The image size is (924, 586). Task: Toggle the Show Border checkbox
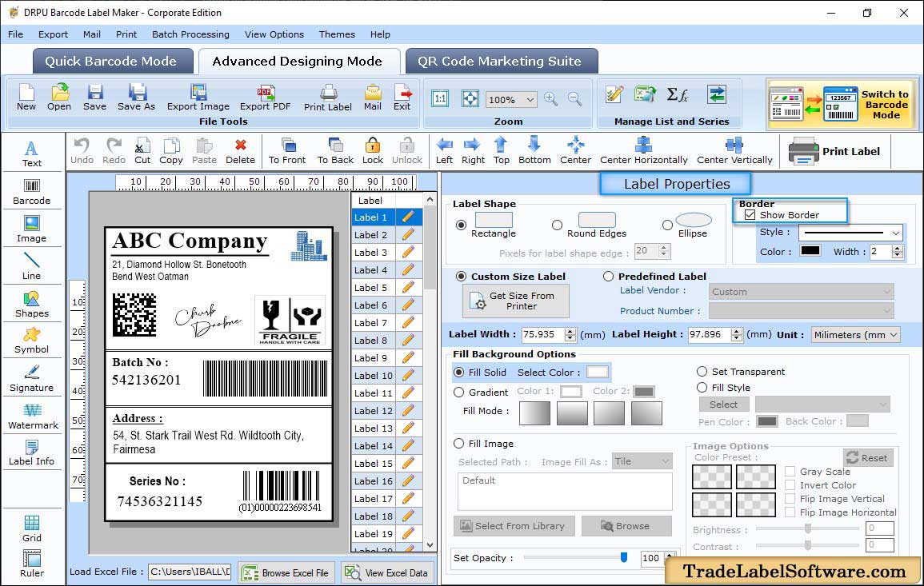pos(750,215)
